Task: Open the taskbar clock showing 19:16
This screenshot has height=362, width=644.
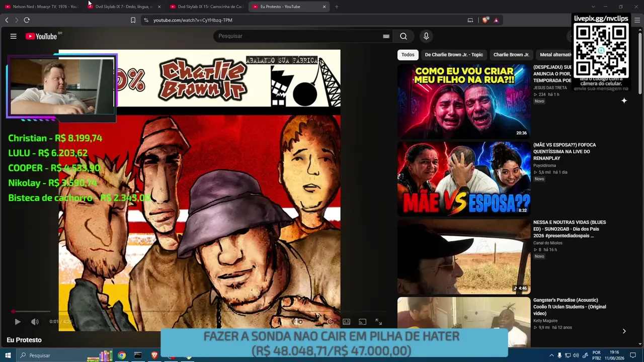Action: point(614,355)
